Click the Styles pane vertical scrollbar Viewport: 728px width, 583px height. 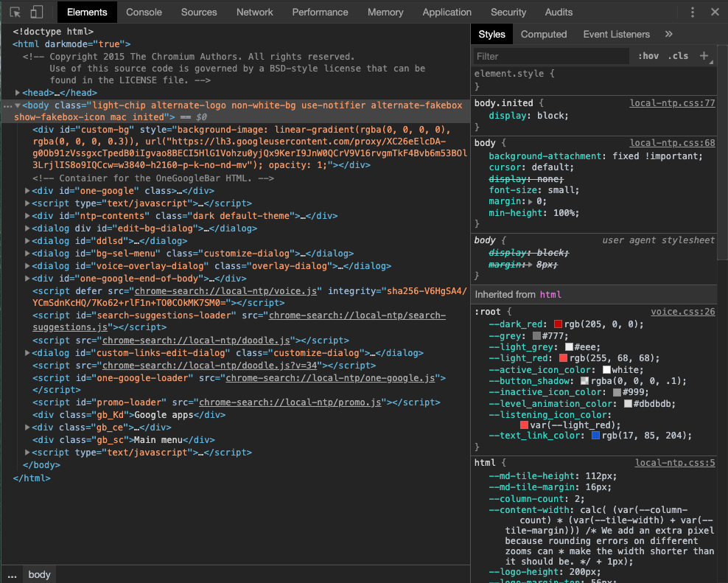[x=722, y=153]
